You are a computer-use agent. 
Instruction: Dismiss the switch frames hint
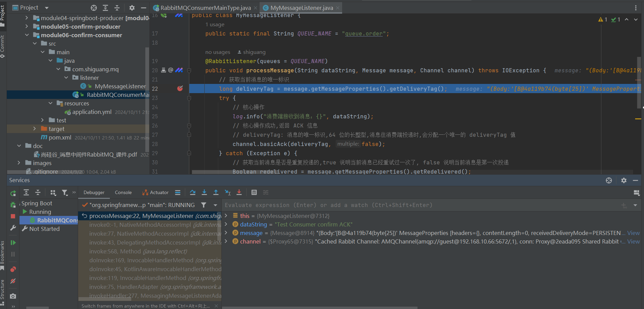[x=216, y=306]
